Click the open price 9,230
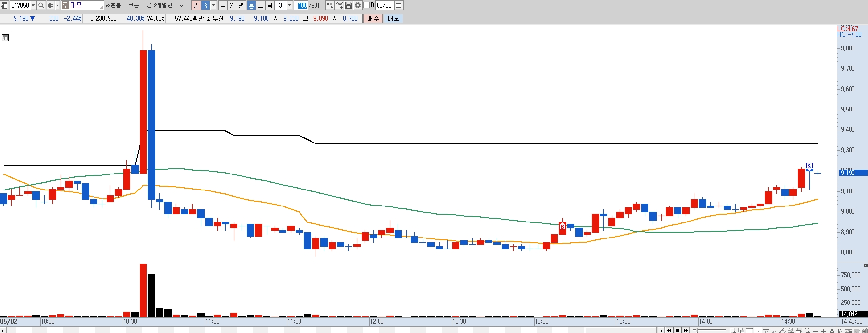Screen dimensions: 868x333 coord(291,18)
